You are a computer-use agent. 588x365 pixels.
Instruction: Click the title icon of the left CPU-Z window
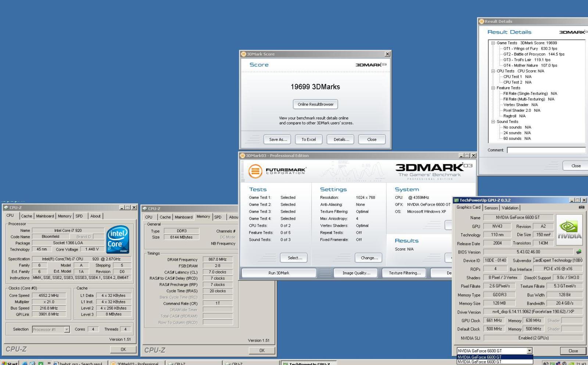(x=6, y=208)
